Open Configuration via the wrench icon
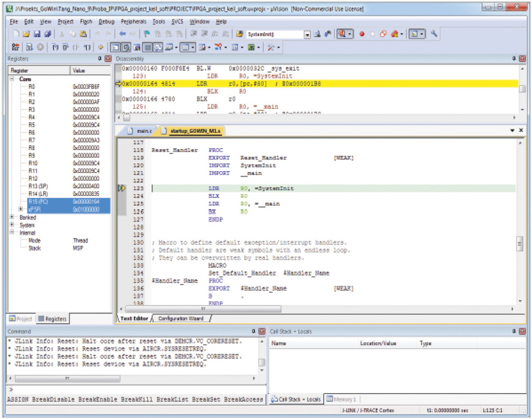 coord(434,34)
